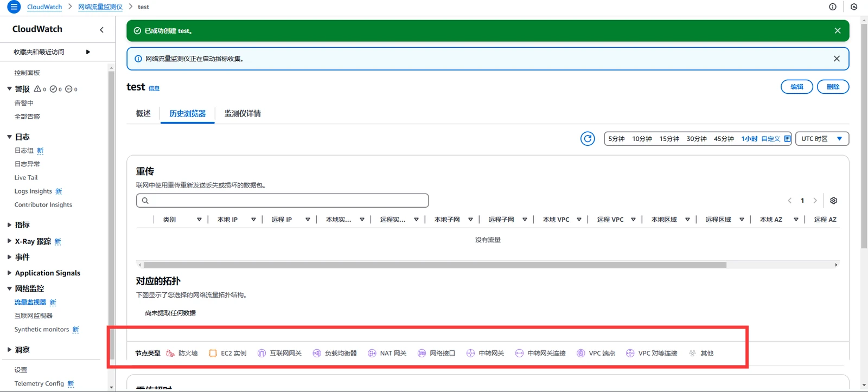Switch to the 历史浏览器 tab
The width and height of the screenshot is (868, 392).
188,113
